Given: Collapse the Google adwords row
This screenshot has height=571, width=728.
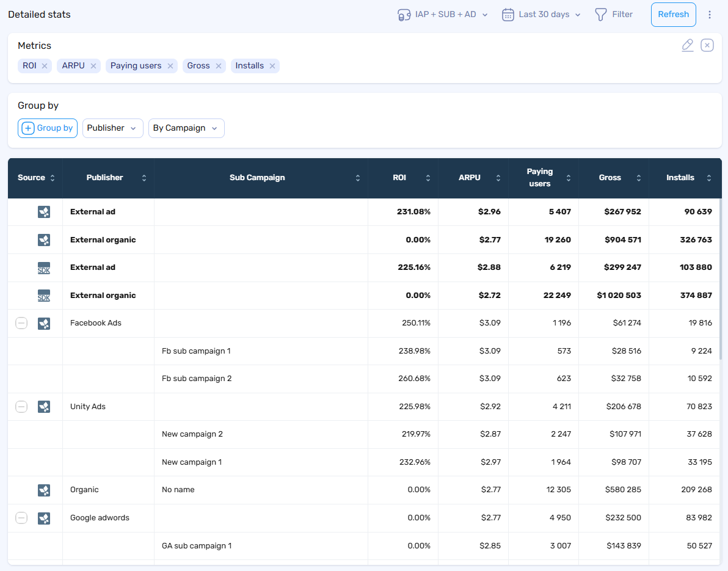Looking at the screenshot, I should pyautogui.click(x=21, y=518).
